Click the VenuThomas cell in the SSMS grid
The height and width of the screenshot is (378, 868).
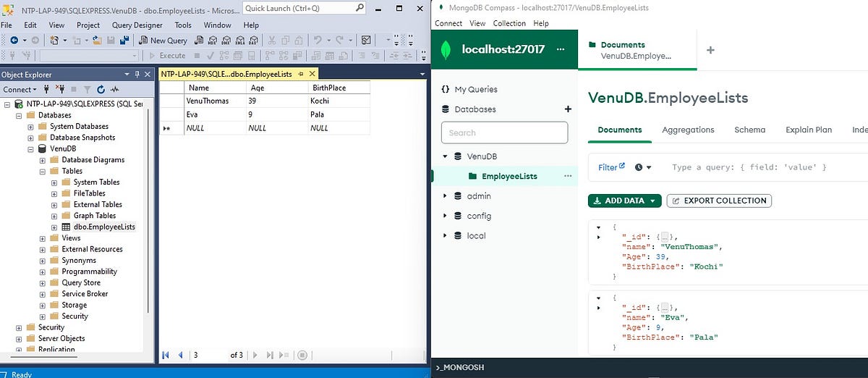click(x=214, y=101)
